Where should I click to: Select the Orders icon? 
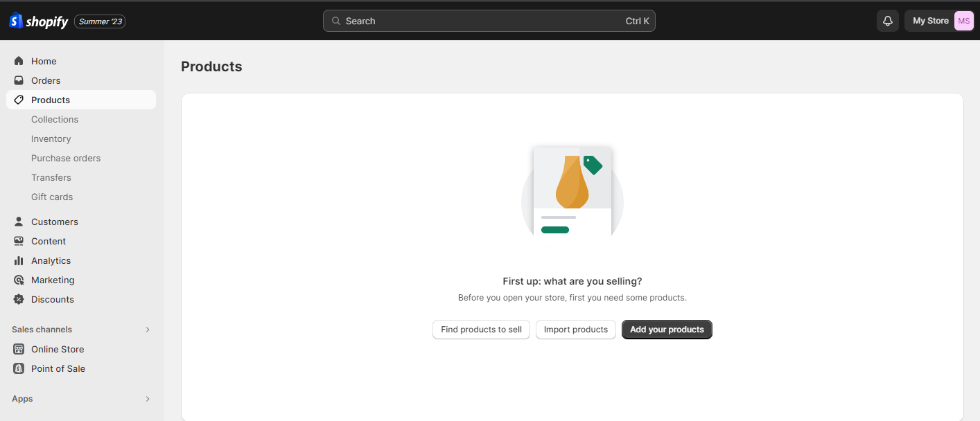(x=19, y=80)
